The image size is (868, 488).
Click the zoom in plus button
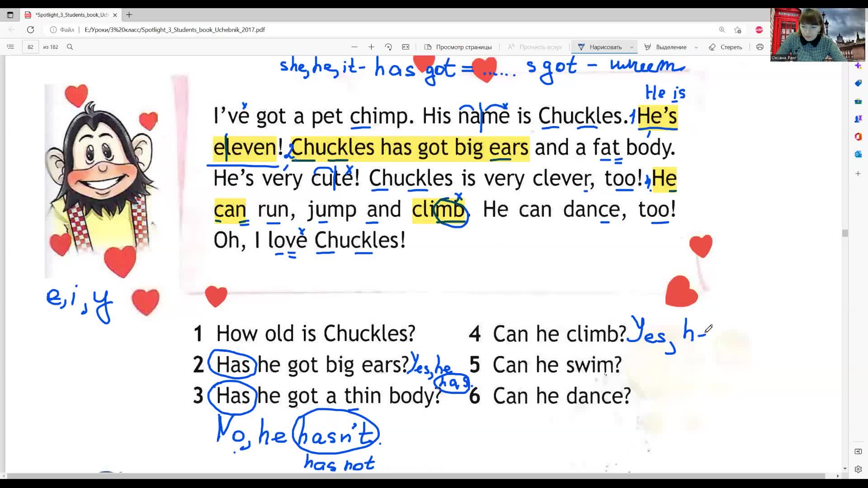(x=371, y=47)
